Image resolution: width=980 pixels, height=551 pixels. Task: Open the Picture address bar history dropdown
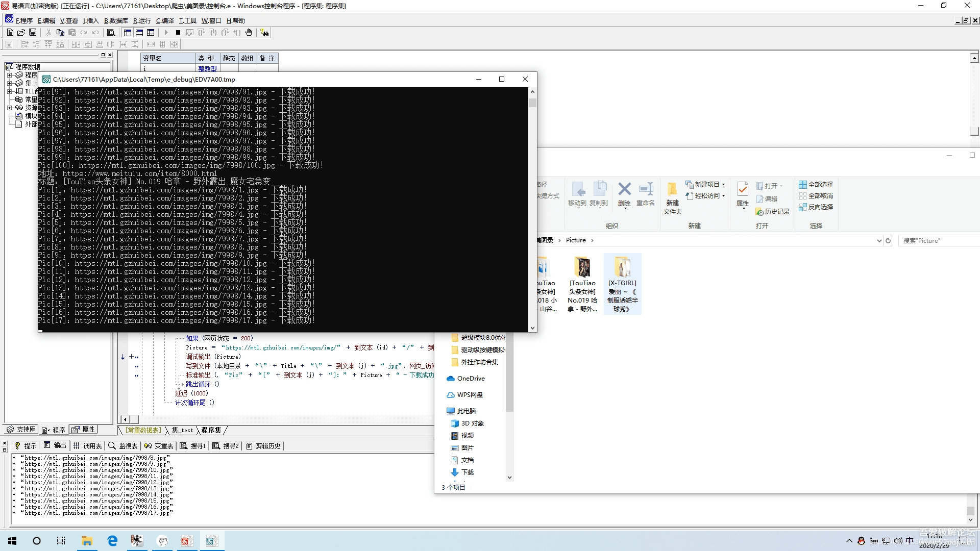tap(879, 241)
